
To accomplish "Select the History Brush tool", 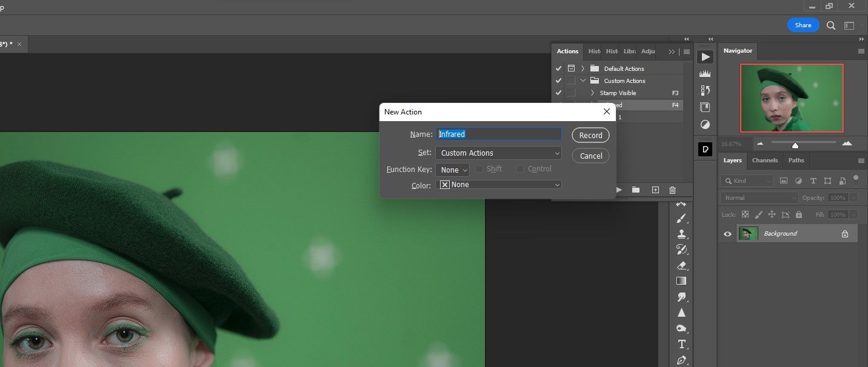I will tap(681, 250).
